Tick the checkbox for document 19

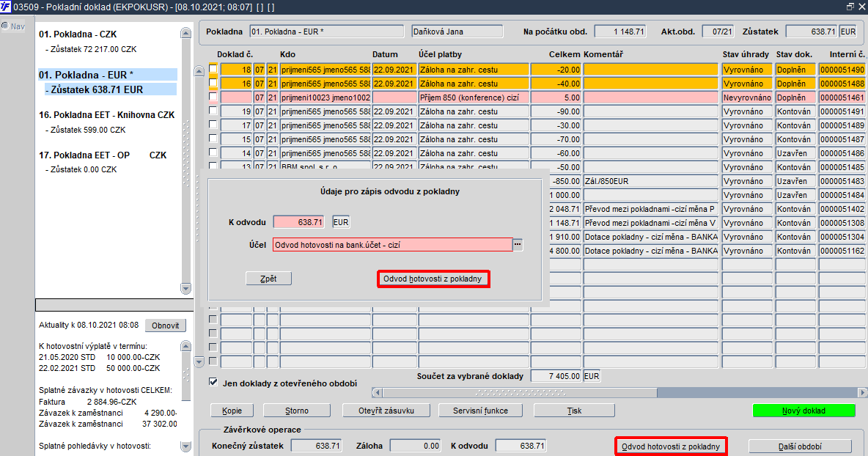point(213,110)
